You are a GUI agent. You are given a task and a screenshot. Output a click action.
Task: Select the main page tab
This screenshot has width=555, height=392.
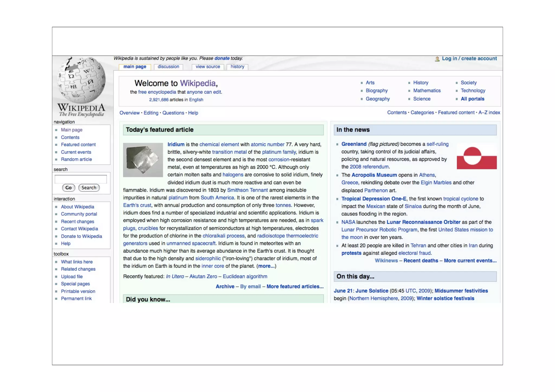coord(135,67)
